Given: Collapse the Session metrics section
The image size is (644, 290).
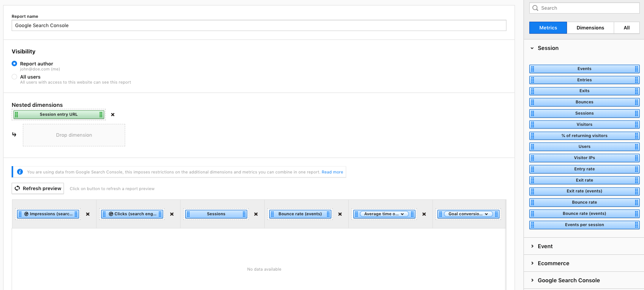Looking at the screenshot, I should (532, 48).
